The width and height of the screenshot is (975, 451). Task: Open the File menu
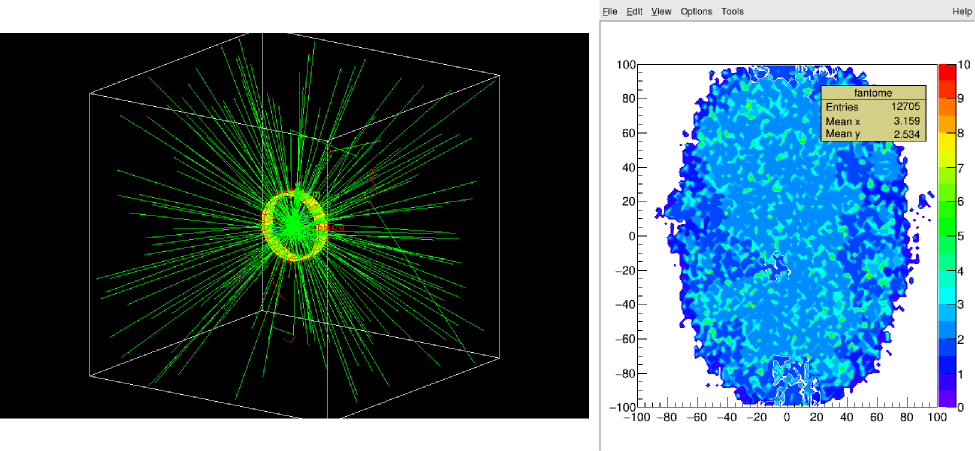click(x=609, y=11)
